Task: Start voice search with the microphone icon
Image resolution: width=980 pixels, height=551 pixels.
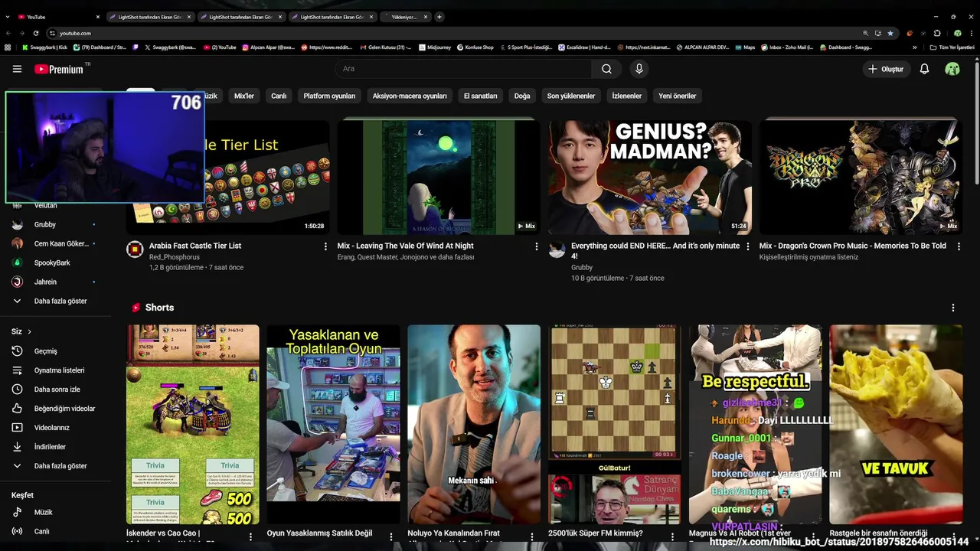Action: tap(639, 69)
